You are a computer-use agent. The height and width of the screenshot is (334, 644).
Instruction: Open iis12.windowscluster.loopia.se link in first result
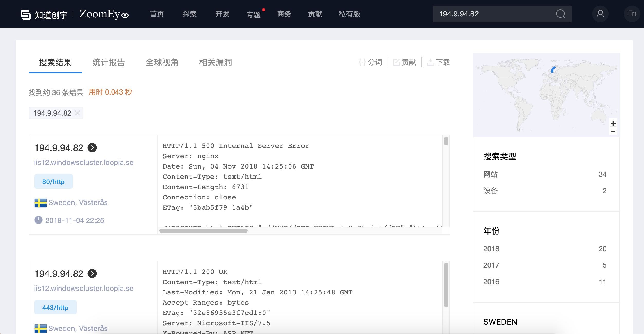pos(84,162)
